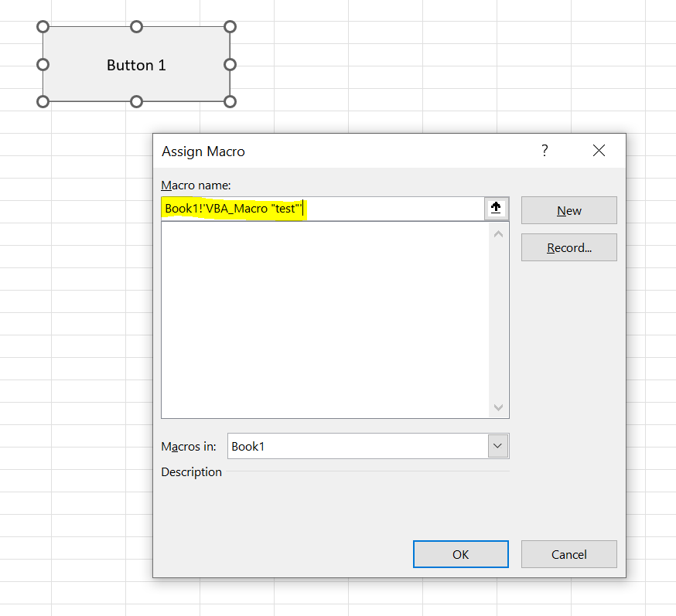Click inside the empty macro list box
The width and height of the screenshot is (676, 616).
(325, 318)
